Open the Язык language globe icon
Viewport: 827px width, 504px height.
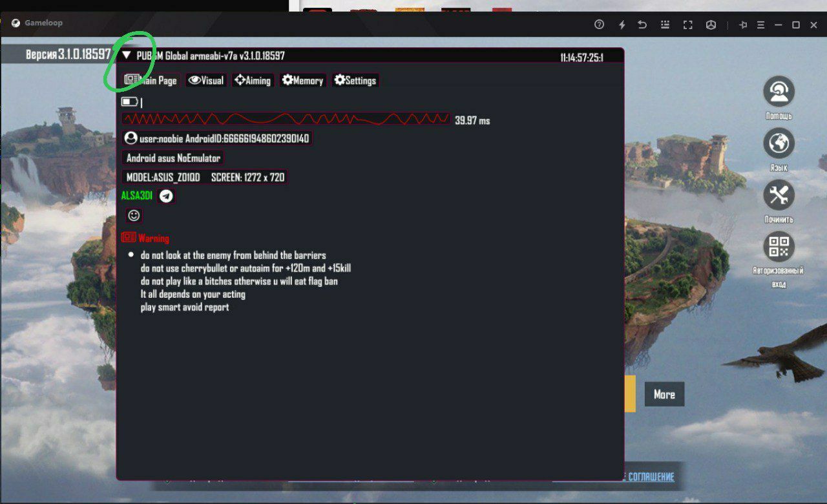click(779, 143)
